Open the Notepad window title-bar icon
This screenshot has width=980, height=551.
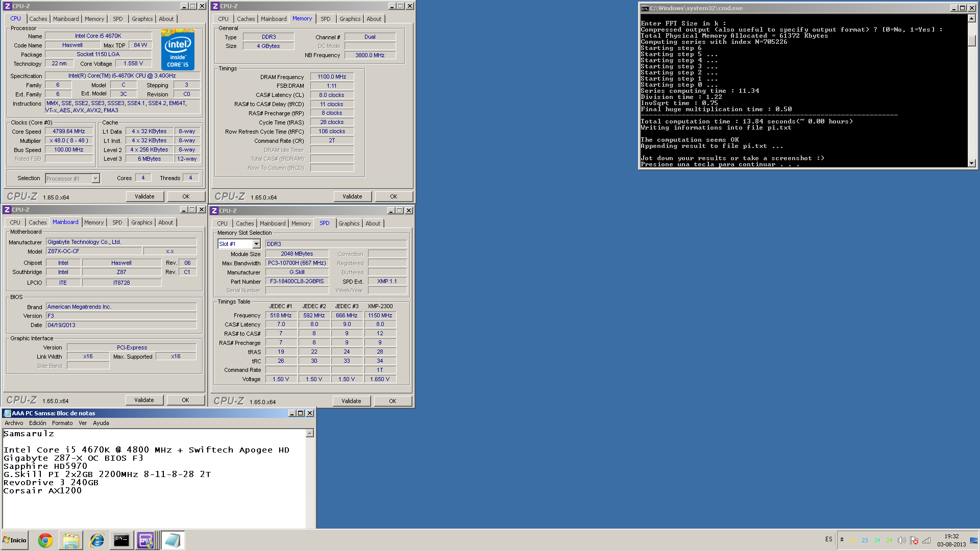point(7,413)
